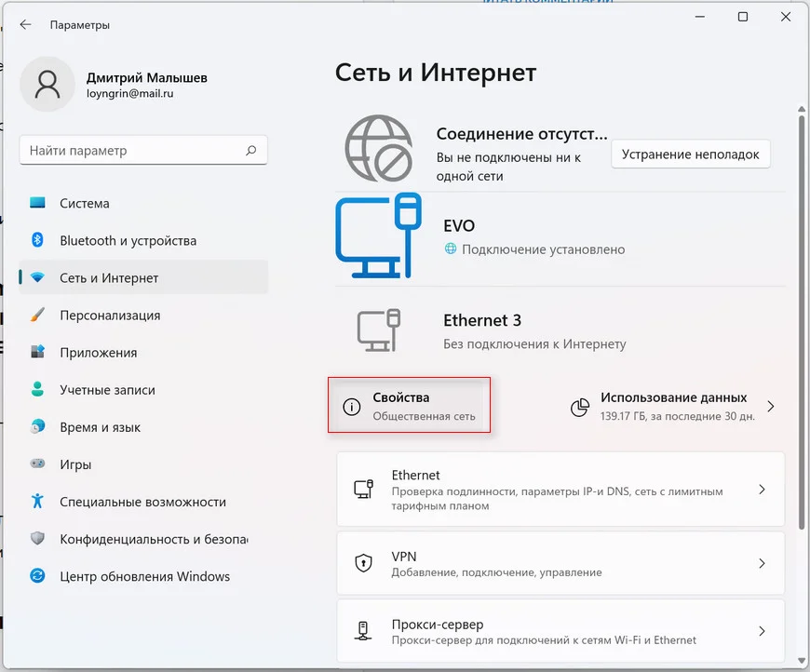Click the back arrow in Settings header

(25, 25)
